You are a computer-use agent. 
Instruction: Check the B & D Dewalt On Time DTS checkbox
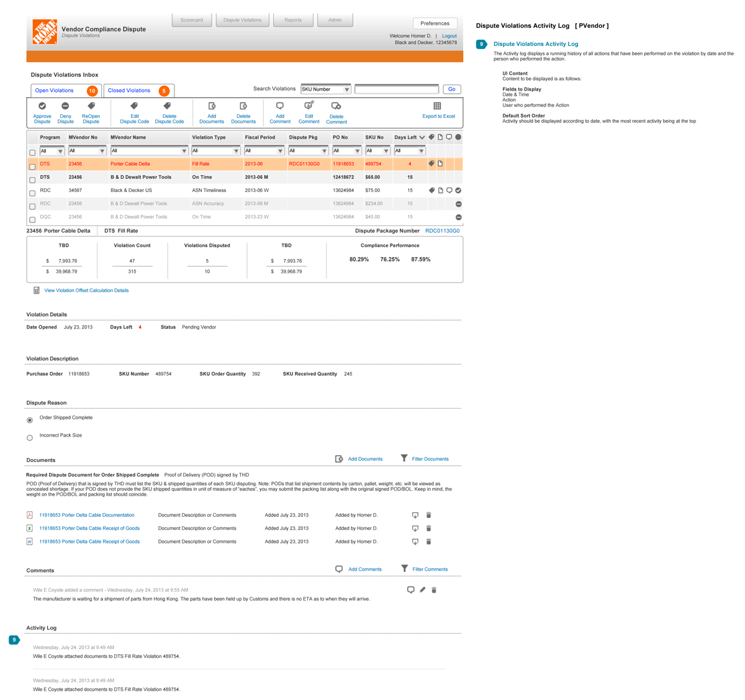coord(32,180)
